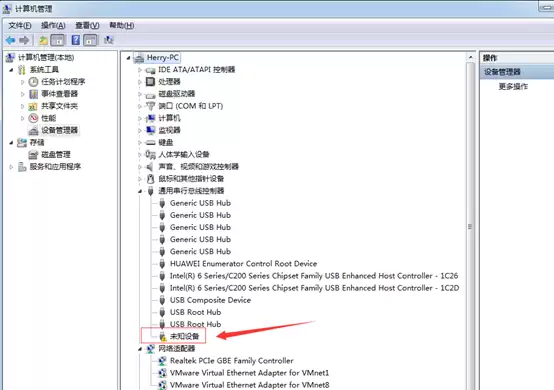This screenshot has width=554, height=390.
Task: Collapse the Herry-PC root node
Action: pyautogui.click(x=128, y=58)
